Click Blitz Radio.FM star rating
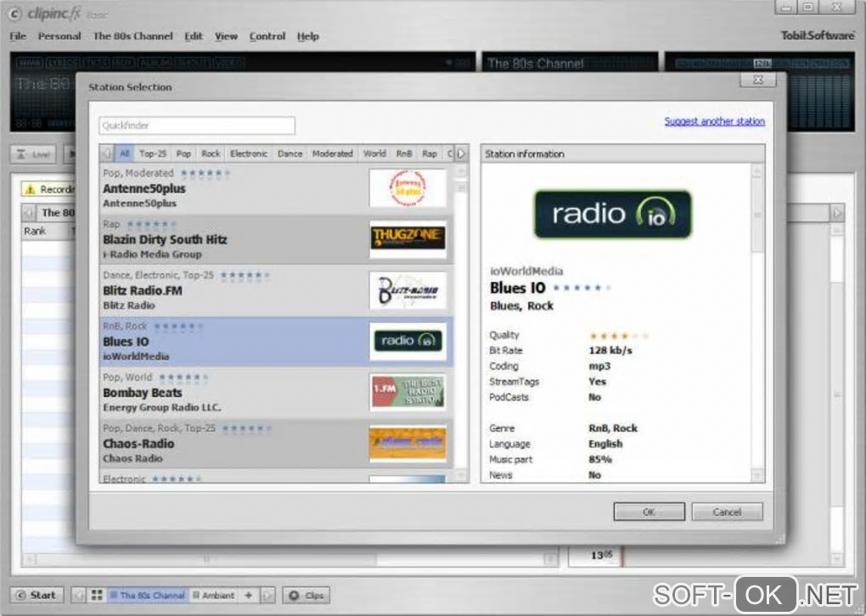The height and width of the screenshot is (616, 866). pyautogui.click(x=245, y=275)
